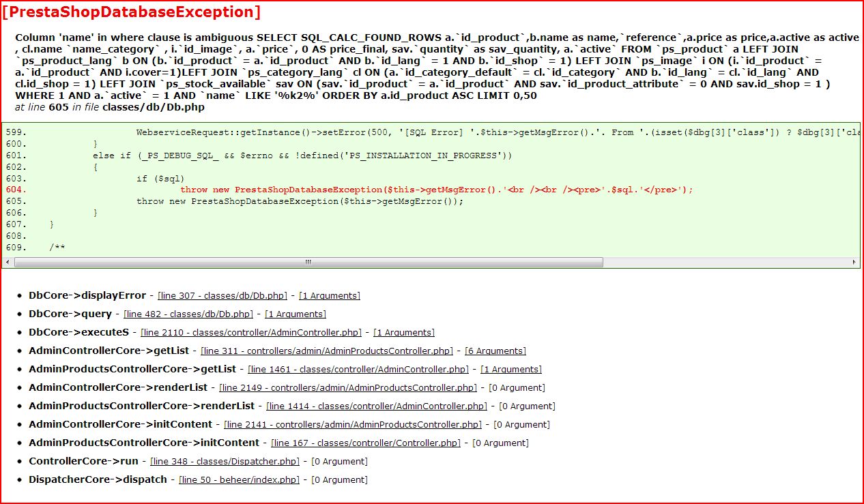The height and width of the screenshot is (504, 864).
Task: Click the PrestaShopDatabaseException heading
Action: 131,12
